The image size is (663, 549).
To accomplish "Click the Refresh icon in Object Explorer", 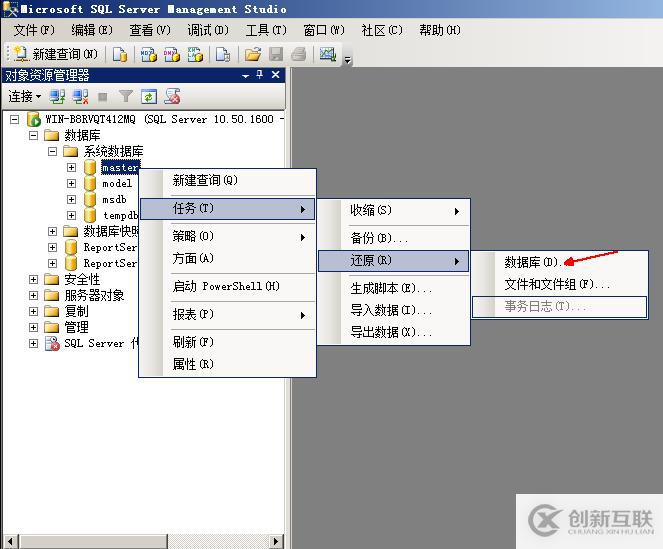I will (149, 97).
